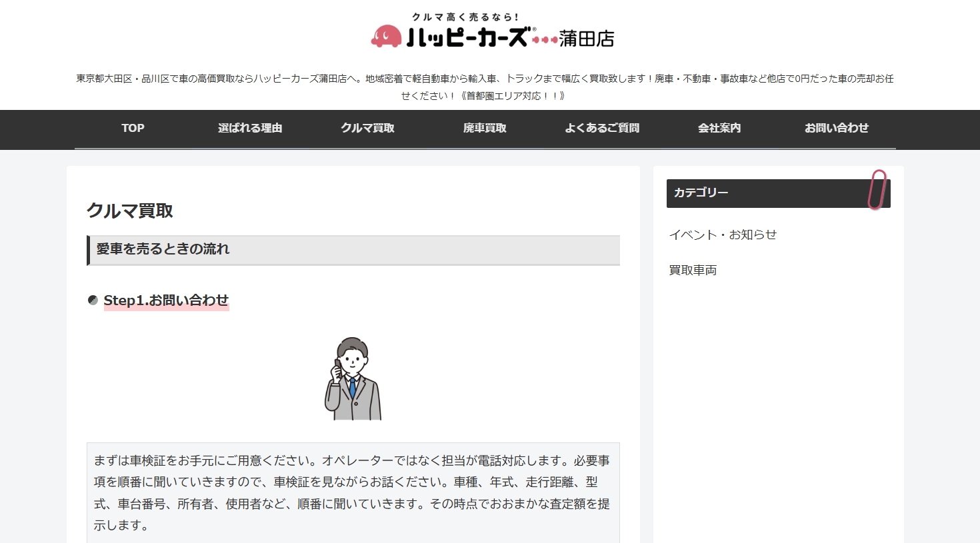Viewport: 980px width, 543px height.
Task: Click the pink paperclip on the category header
Action: 877,189
